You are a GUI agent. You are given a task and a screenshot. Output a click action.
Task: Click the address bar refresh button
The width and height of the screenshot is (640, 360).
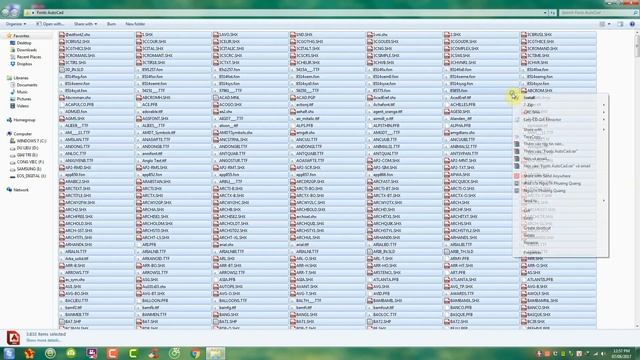tap(552, 13)
